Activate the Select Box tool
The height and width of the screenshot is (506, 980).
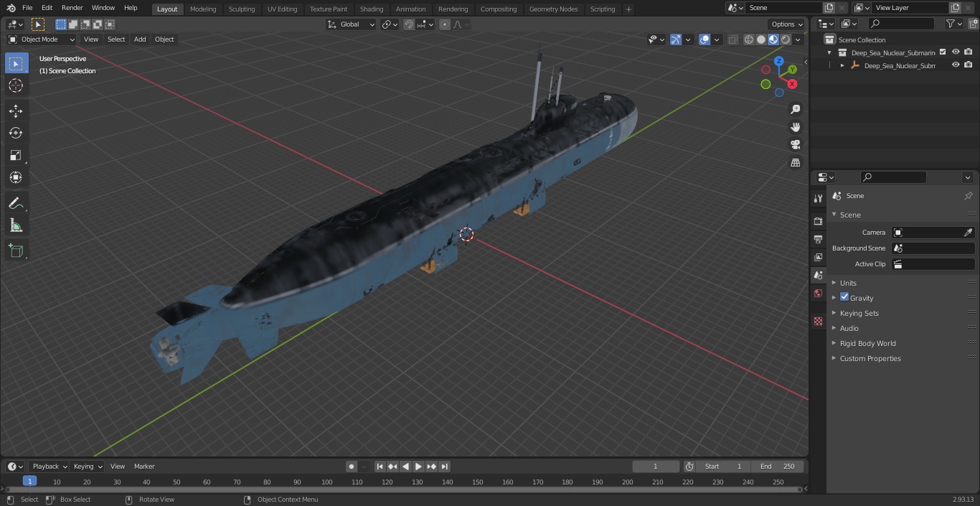(16, 63)
